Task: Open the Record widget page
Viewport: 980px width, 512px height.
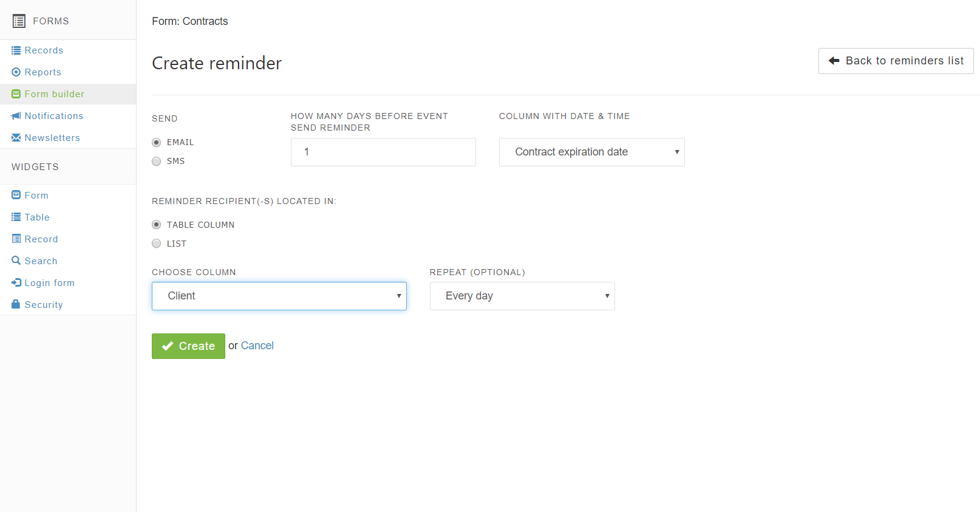Action: (41, 239)
